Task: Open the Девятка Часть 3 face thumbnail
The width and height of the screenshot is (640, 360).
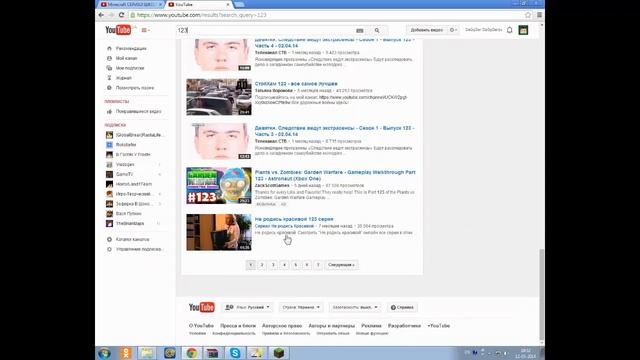Action: 219,141
